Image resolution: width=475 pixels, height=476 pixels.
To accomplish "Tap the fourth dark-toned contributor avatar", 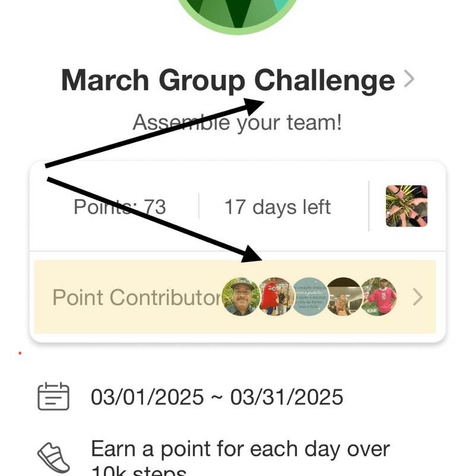I will tap(344, 297).
